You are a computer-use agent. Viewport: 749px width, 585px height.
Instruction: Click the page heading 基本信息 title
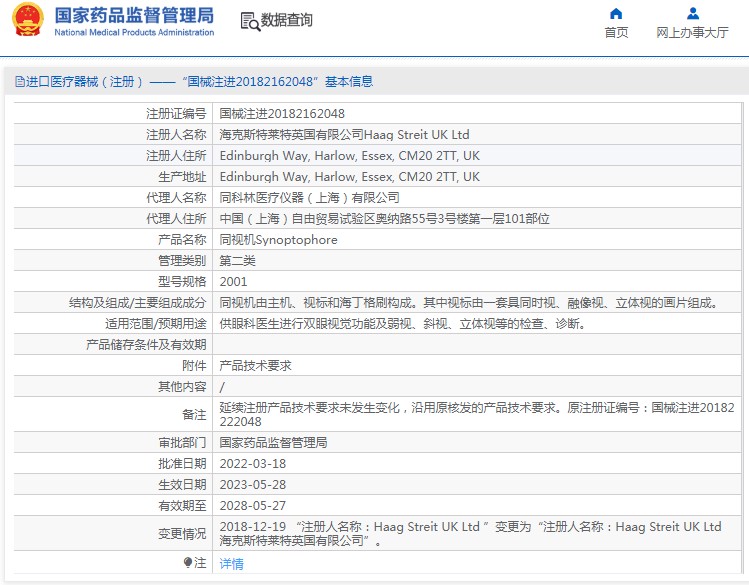click(x=349, y=82)
